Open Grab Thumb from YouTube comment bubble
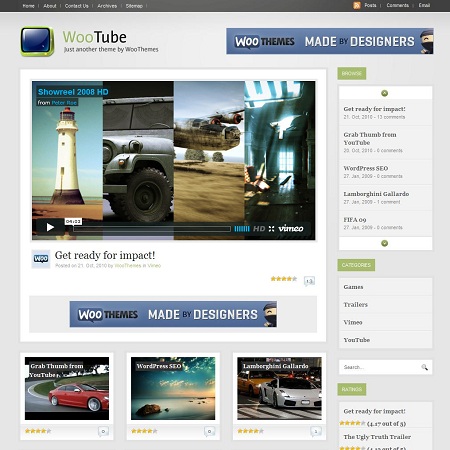The image size is (450, 450). click(103, 431)
